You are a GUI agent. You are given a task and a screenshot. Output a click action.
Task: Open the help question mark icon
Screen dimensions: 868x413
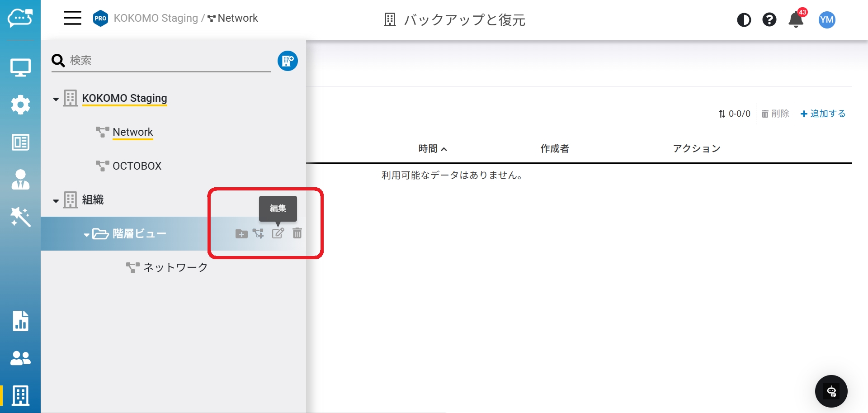tap(769, 20)
